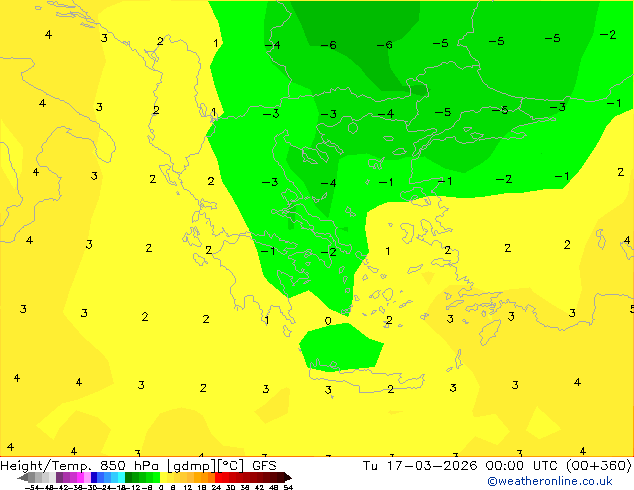
Task: Pick the dark blue legend swatch
Action: pos(94,478)
